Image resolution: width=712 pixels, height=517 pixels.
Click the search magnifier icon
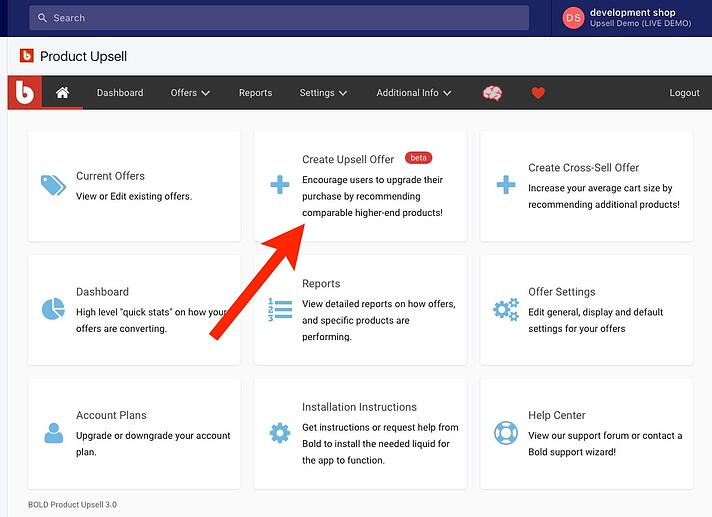[42, 18]
